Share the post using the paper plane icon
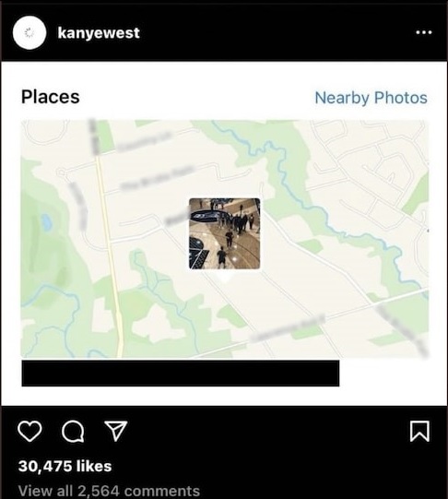 tap(116, 431)
